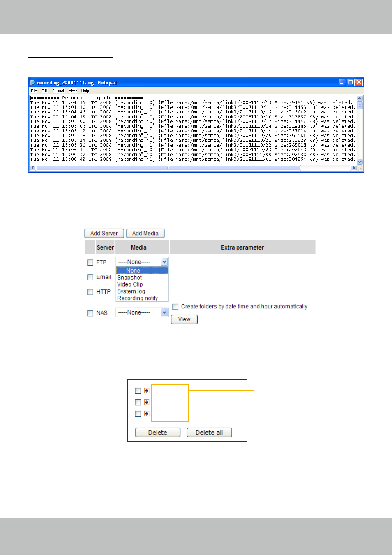392x555 pixels.
Task: Click the log line for file 20081111/01
Action: 192,160
